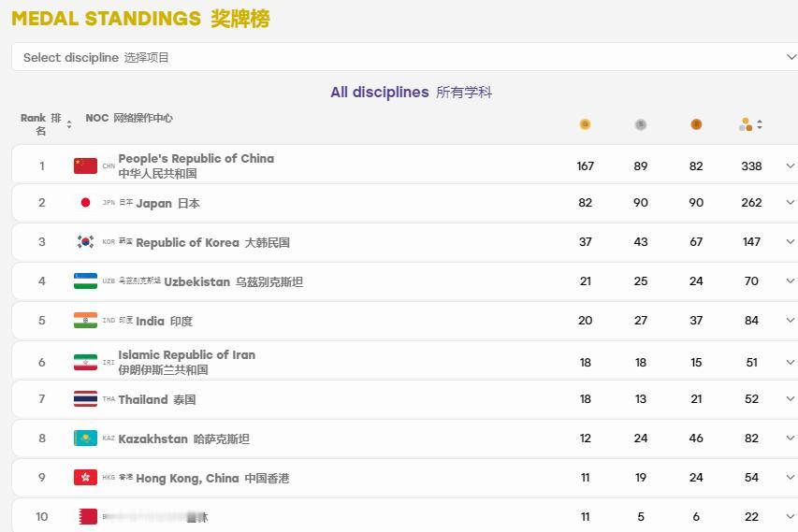Image resolution: width=798 pixels, height=532 pixels.
Task: Click the China flag icon
Action: [85, 165]
